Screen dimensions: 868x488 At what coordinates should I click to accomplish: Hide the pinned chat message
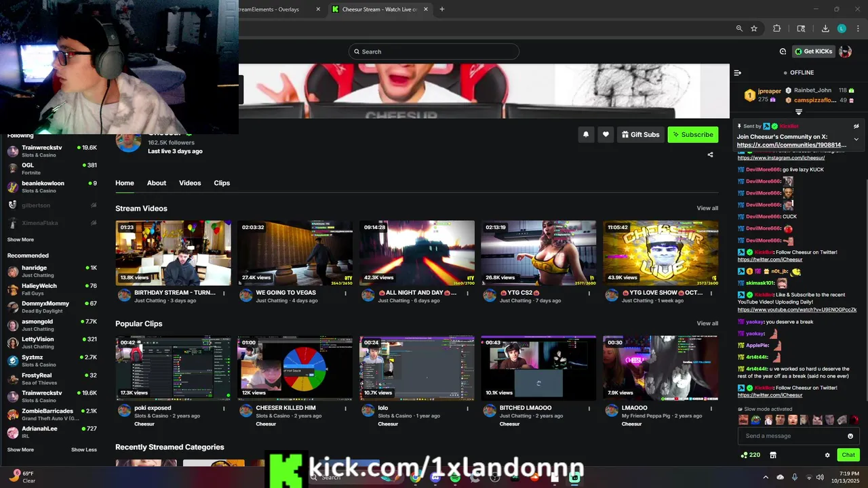tap(856, 126)
